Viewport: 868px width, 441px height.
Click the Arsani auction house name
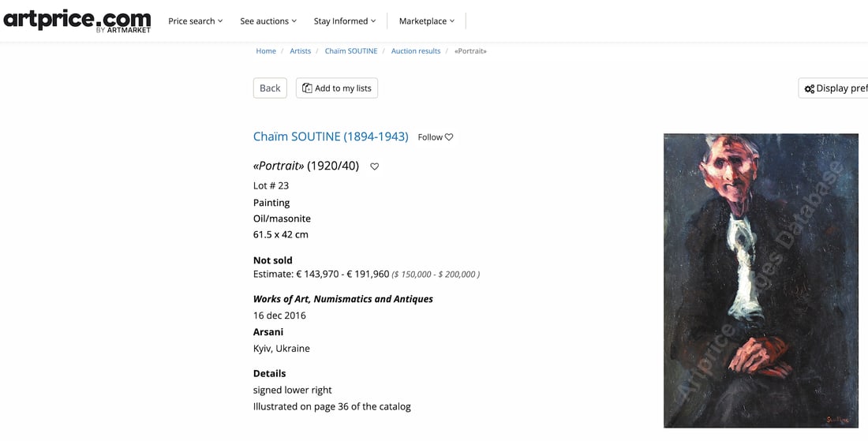[268, 332]
